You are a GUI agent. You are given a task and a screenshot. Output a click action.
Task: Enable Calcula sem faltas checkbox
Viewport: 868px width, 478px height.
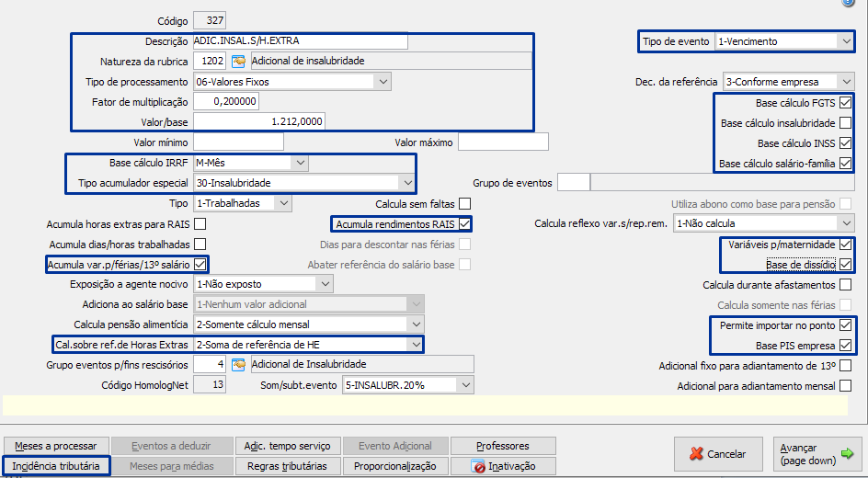(465, 204)
